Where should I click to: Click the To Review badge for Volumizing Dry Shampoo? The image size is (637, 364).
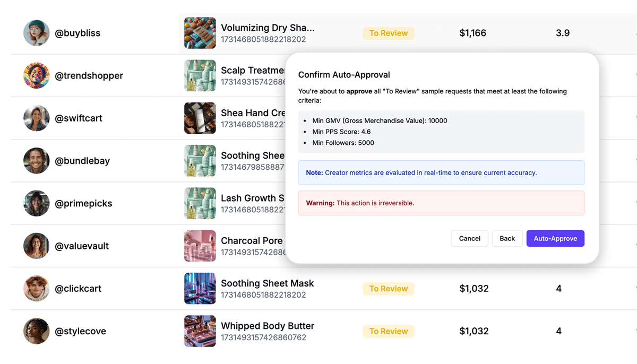(x=389, y=33)
